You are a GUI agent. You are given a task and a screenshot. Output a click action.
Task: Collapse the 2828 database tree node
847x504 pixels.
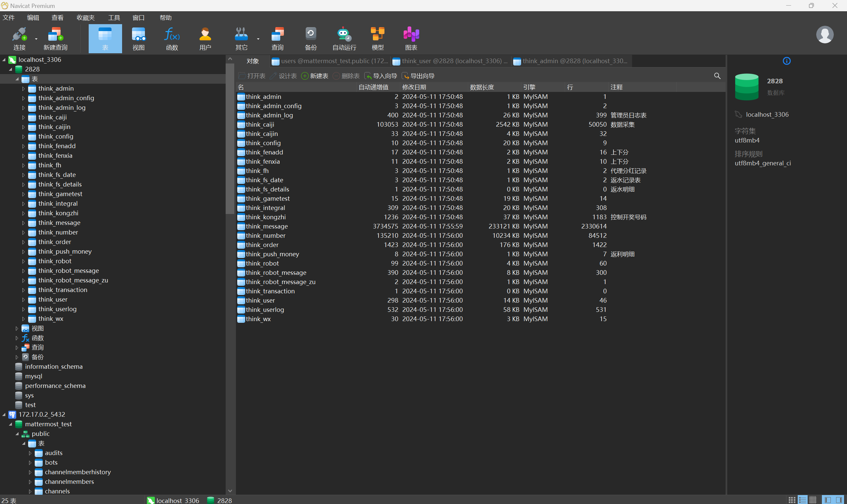coord(11,69)
